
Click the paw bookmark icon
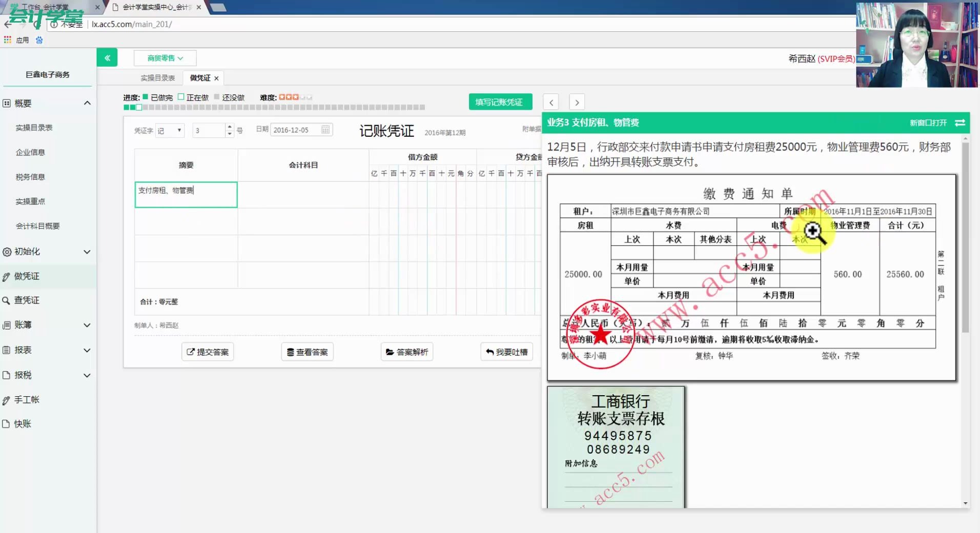coord(39,40)
